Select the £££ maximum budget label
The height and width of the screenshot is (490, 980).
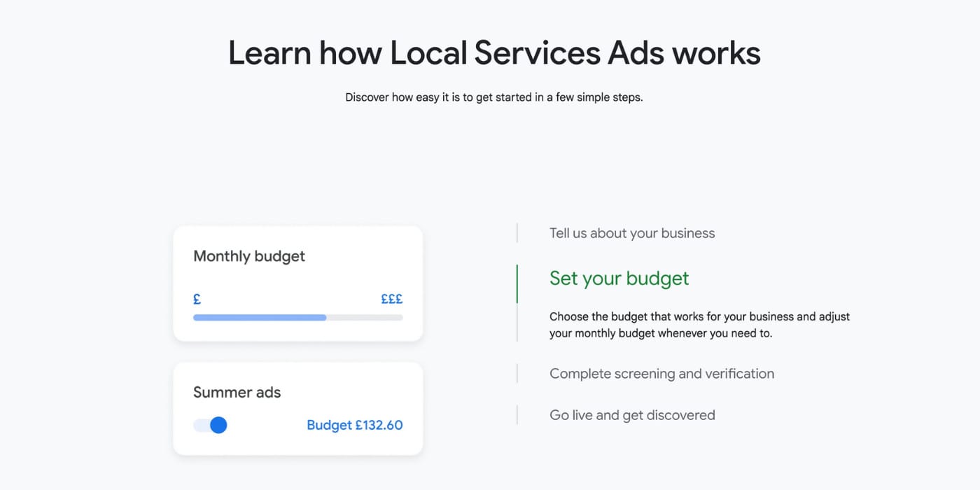coord(391,298)
